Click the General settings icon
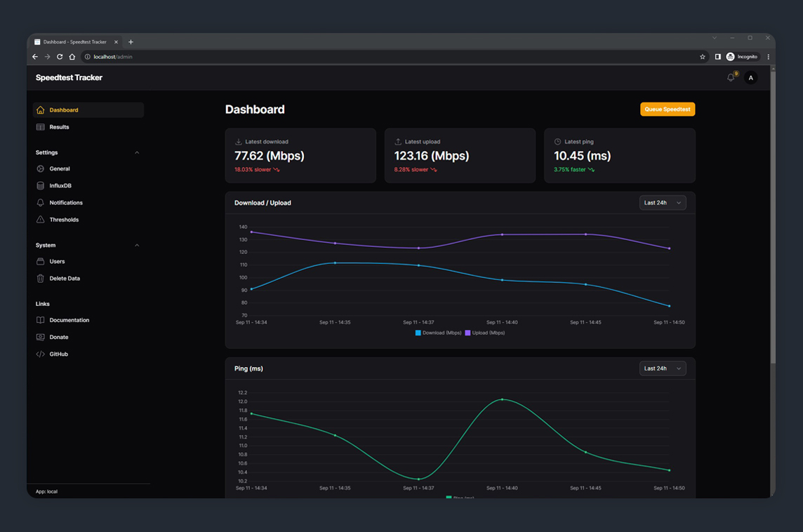 41,168
